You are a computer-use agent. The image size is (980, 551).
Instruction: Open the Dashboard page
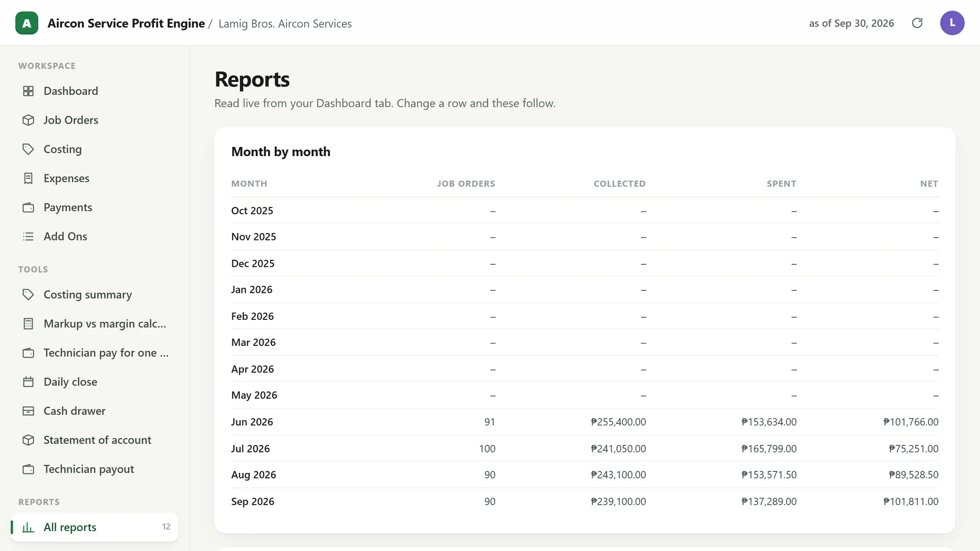[94, 91]
